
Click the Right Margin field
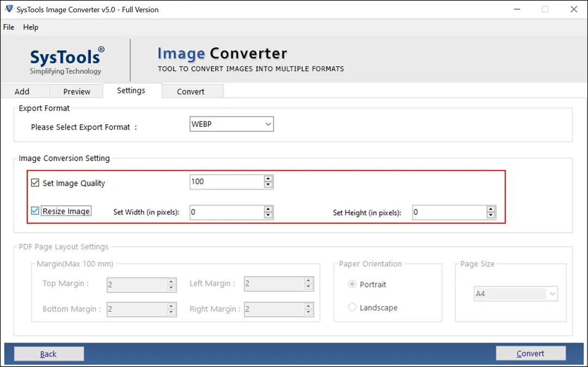tap(274, 310)
